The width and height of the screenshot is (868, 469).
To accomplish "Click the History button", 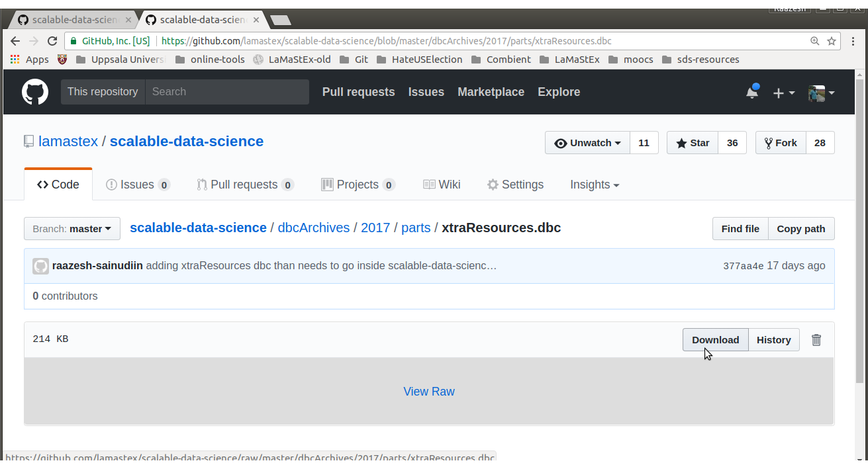I will pos(774,340).
